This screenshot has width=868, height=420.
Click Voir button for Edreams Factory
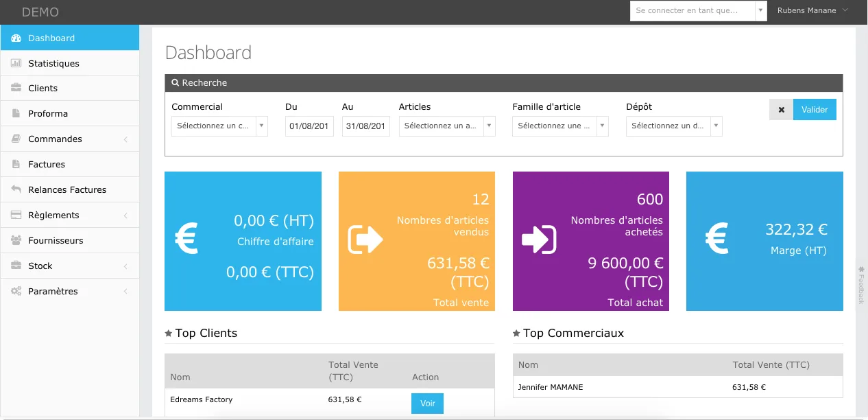[428, 404]
